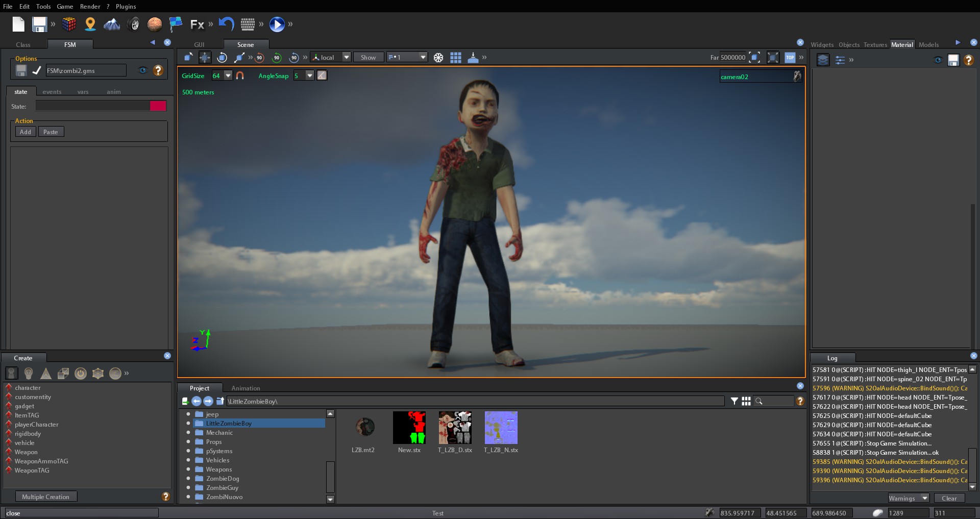Open the T_LZB_D.stx texture thumbnail

455,428
